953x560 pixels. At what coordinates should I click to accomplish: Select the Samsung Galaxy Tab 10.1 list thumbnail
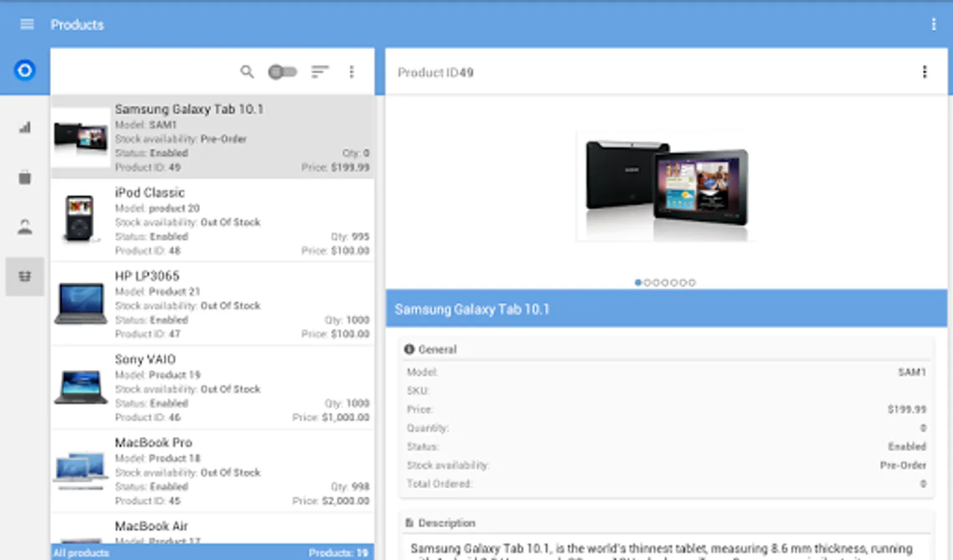[80, 138]
